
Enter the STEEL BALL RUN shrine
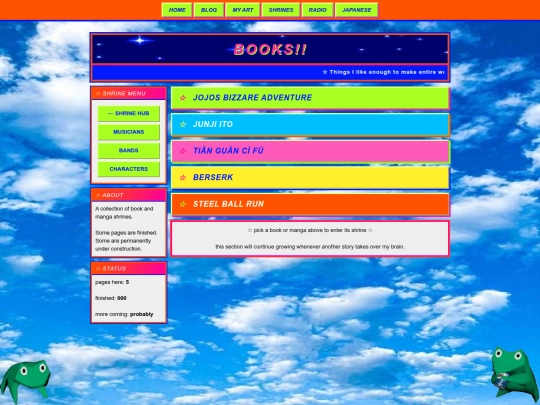[310, 204]
